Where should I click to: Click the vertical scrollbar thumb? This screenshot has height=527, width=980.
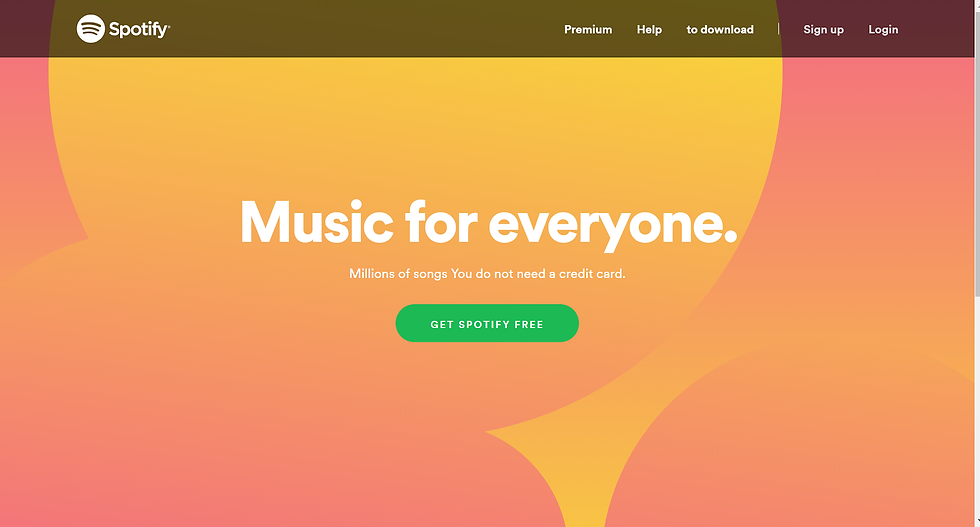pyautogui.click(x=977, y=150)
